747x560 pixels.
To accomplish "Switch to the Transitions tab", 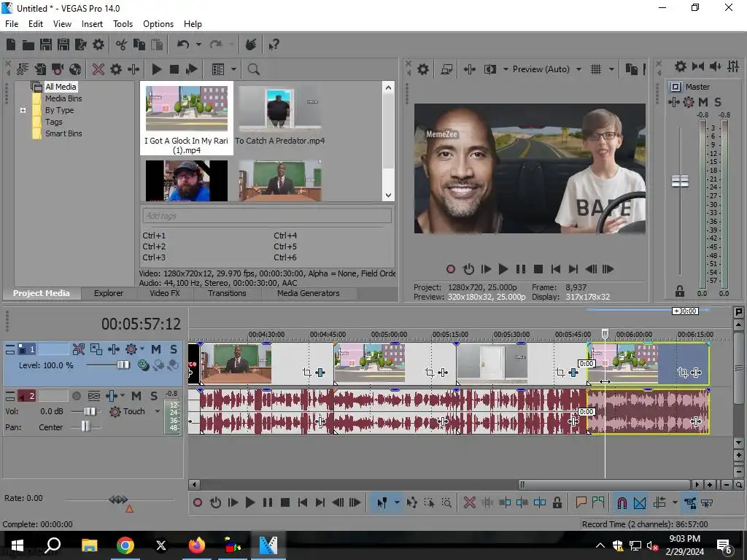I will tap(227, 293).
